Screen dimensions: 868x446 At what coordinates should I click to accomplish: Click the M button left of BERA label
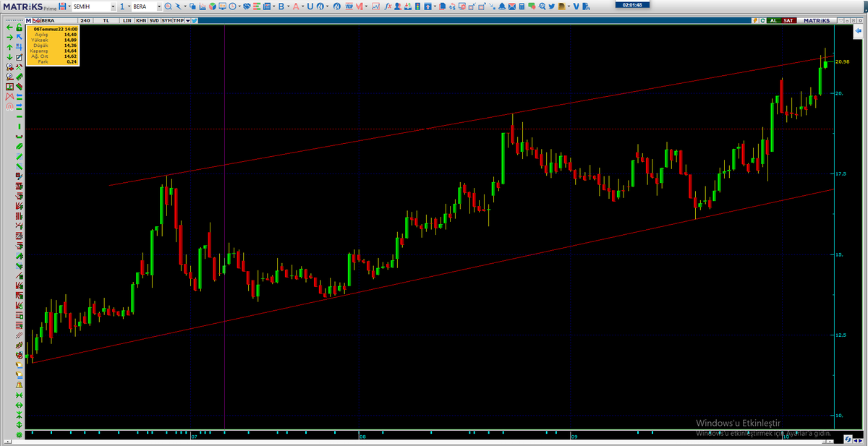pos(29,20)
